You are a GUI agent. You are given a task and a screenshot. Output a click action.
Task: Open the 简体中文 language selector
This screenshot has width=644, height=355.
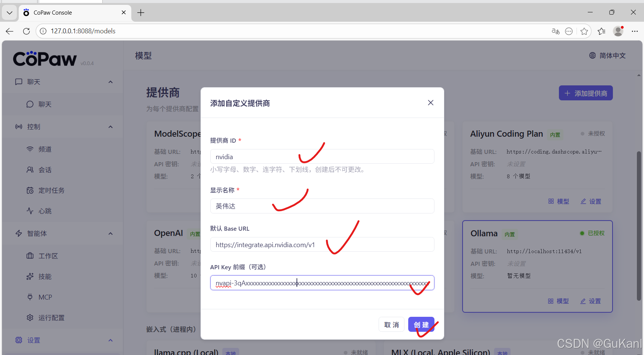click(613, 55)
